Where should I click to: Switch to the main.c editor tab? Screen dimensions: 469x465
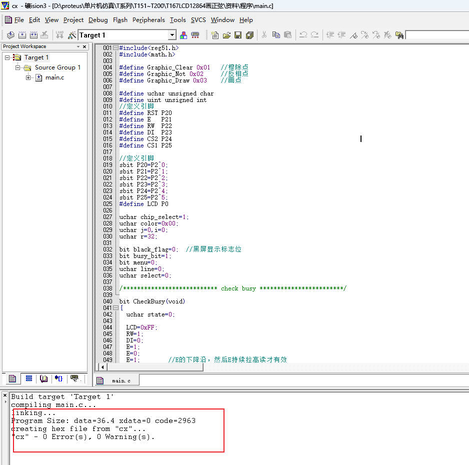117,380
